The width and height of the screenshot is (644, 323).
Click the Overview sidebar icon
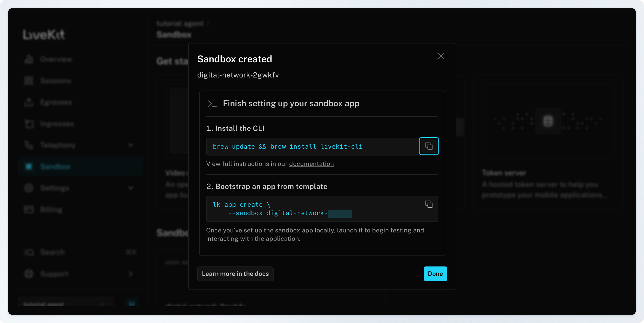(x=29, y=59)
